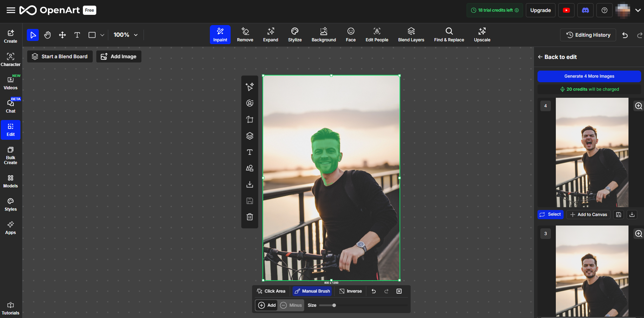Select the crop tool in canvas toolbar
Screen dimensions: 644x318
tap(250, 119)
